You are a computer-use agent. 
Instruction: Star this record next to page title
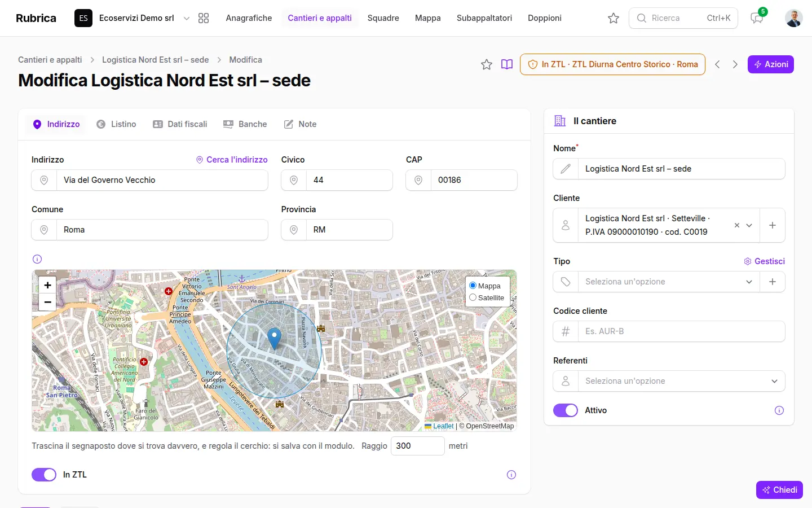(x=487, y=64)
